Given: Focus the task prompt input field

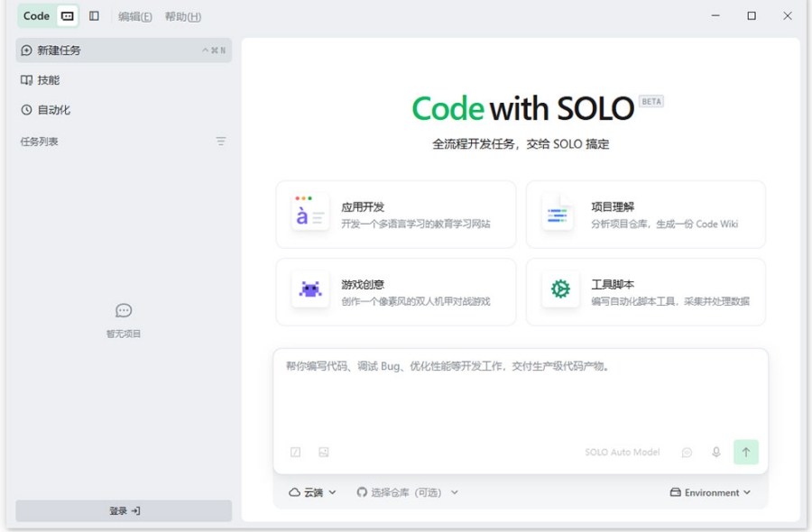Looking at the screenshot, I should (x=521, y=393).
